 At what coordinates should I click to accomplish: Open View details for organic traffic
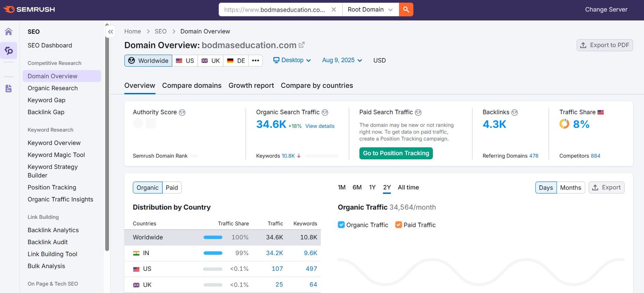pos(320,126)
